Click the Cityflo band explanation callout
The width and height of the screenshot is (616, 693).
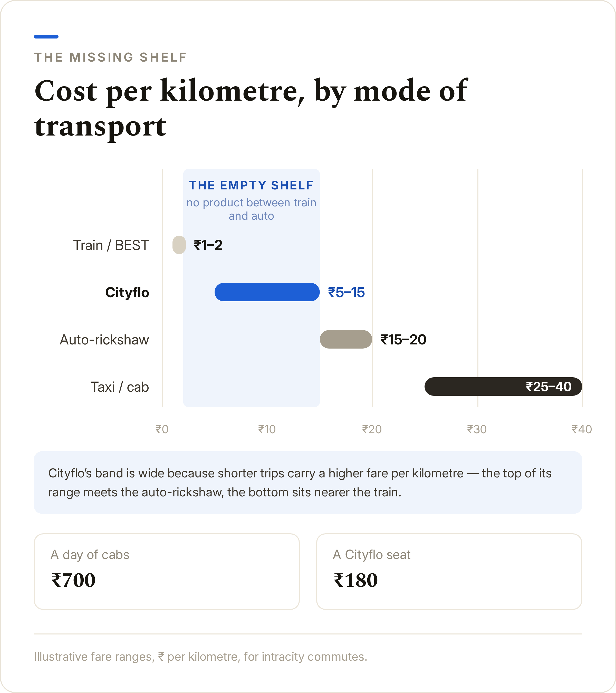308,483
